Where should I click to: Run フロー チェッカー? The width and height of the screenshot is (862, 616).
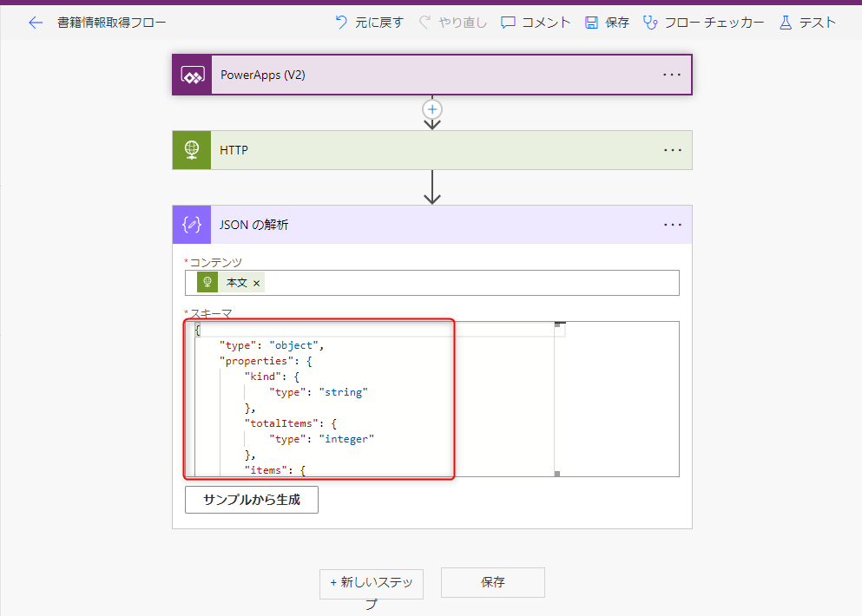(703, 23)
